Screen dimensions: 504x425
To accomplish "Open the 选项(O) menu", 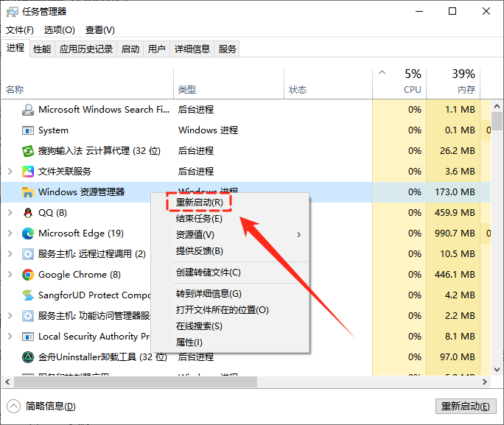I will 60,30.
